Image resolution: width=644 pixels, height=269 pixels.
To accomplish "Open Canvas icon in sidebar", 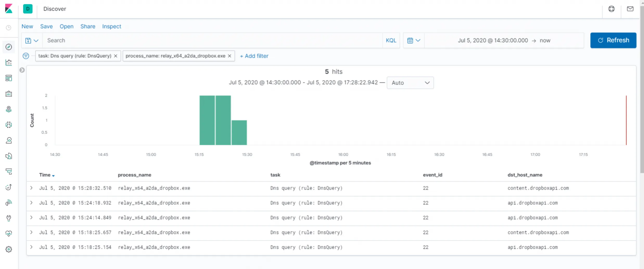I will 9,94.
